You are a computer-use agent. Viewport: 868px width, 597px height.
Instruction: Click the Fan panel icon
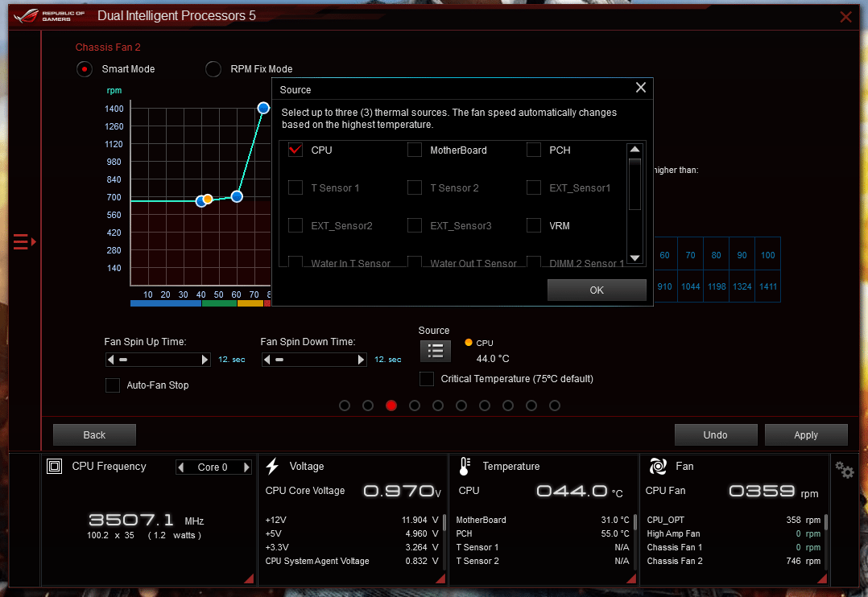pos(658,467)
